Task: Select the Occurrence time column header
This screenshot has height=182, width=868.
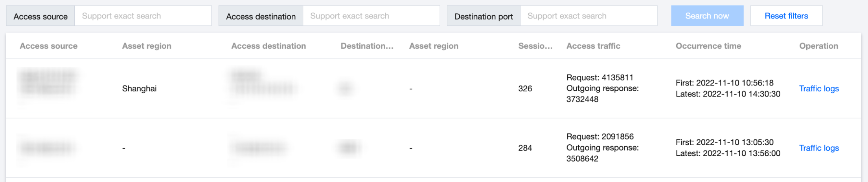Action: click(708, 46)
